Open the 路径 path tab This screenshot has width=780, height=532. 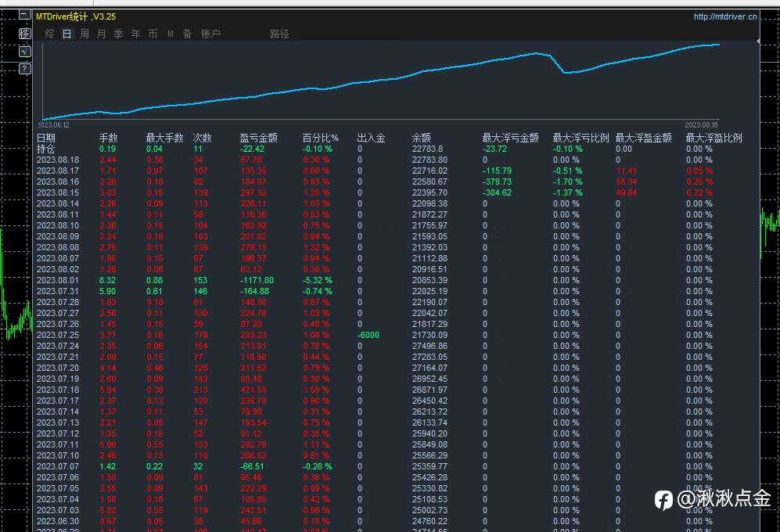tap(279, 34)
